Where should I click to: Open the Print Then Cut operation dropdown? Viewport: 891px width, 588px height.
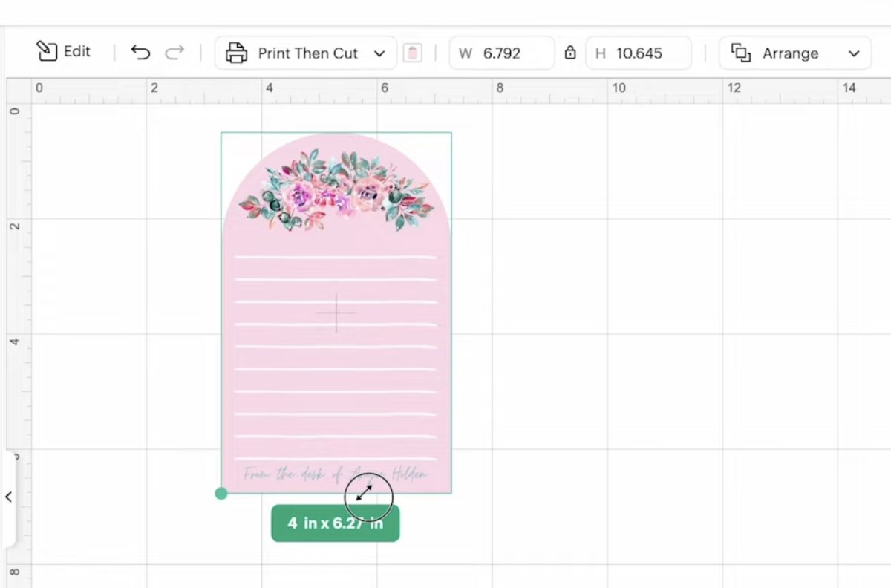pyautogui.click(x=306, y=53)
